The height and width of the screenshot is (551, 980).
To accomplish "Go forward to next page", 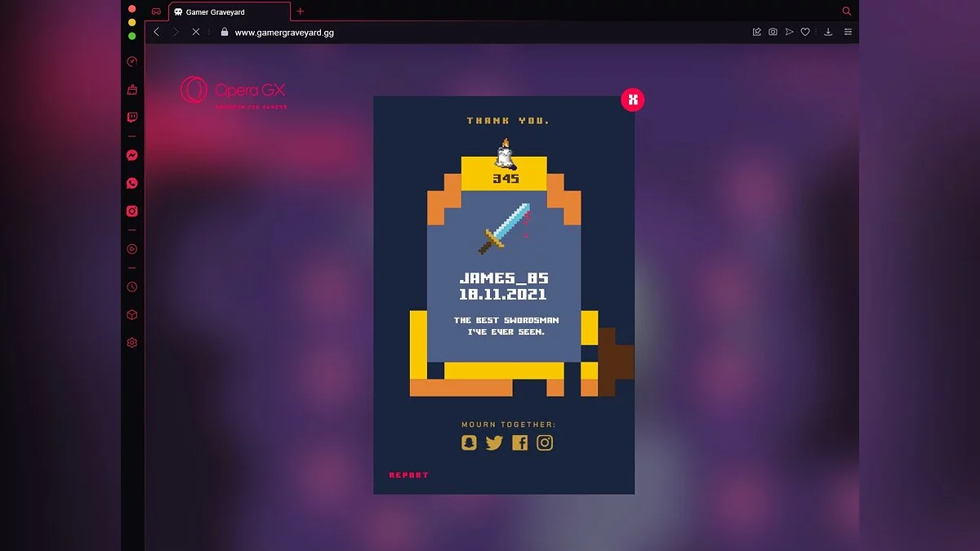I will coord(176,32).
